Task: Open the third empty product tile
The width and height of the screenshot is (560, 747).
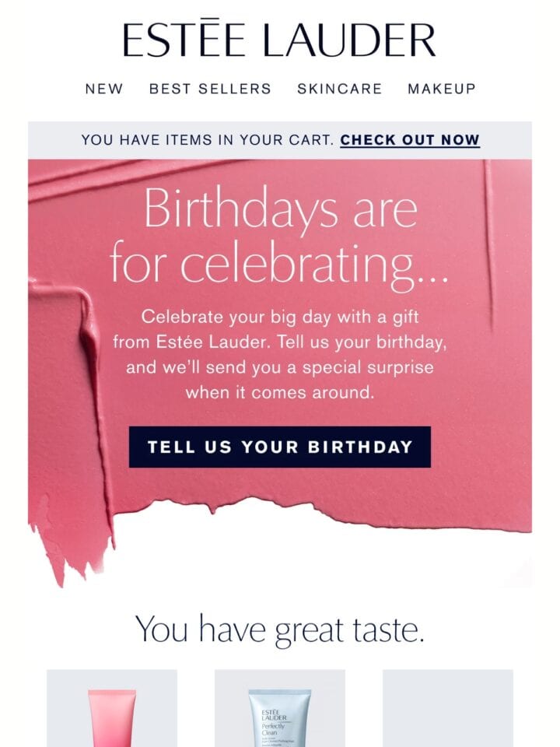Action: tap(448, 708)
